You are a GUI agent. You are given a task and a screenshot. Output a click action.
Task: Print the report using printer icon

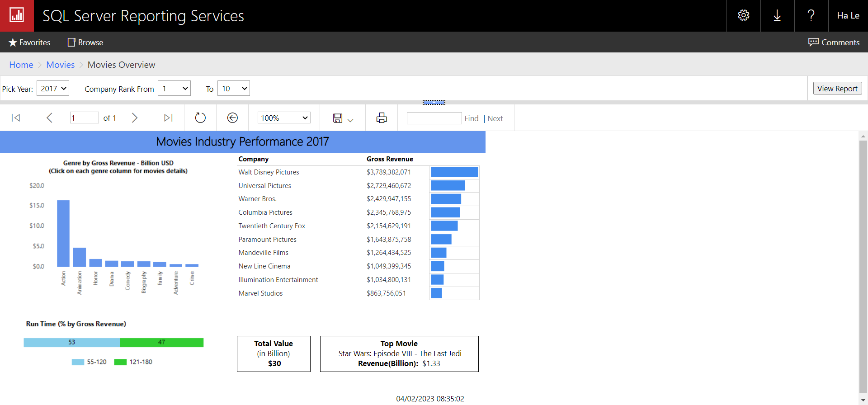tap(382, 118)
